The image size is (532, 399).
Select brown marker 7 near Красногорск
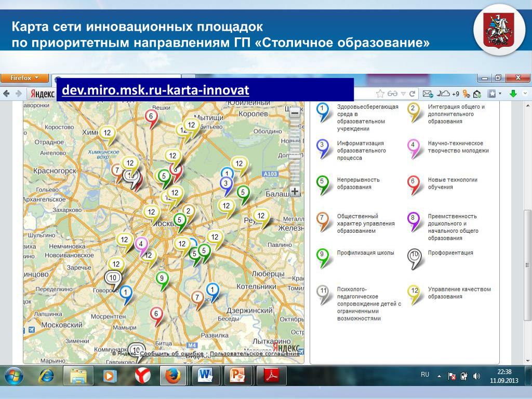tap(117, 170)
